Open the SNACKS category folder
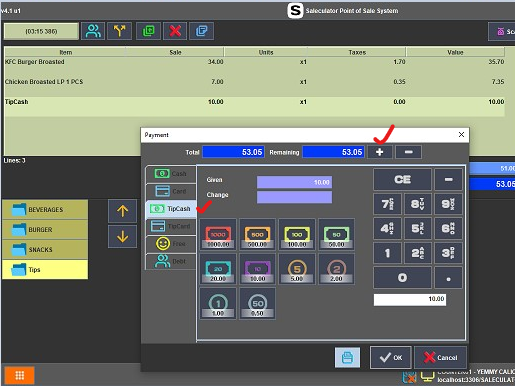The width and height of the screenshot is (515, 386). 45,250
